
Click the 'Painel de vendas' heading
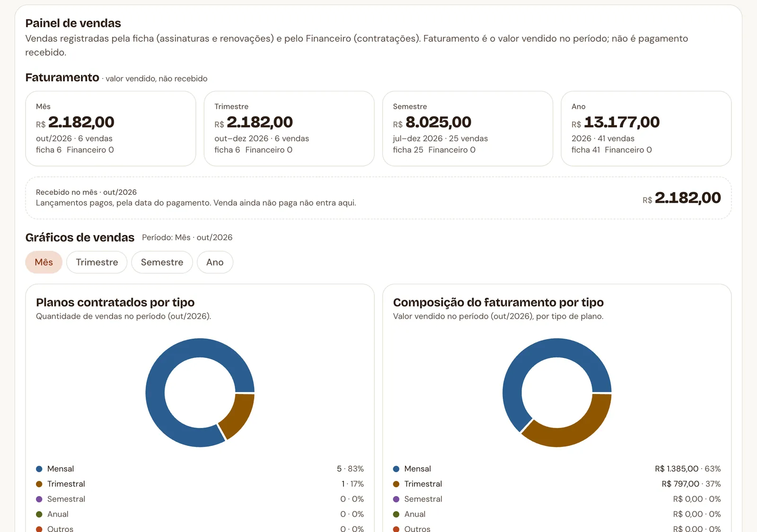tap(73, 23)
